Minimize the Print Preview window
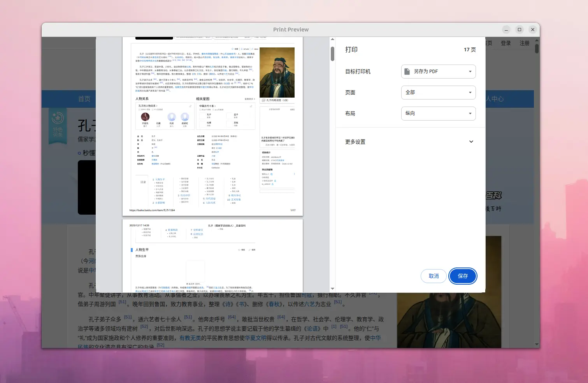Viewport: 588px width, 383px height. coord(506,30)
